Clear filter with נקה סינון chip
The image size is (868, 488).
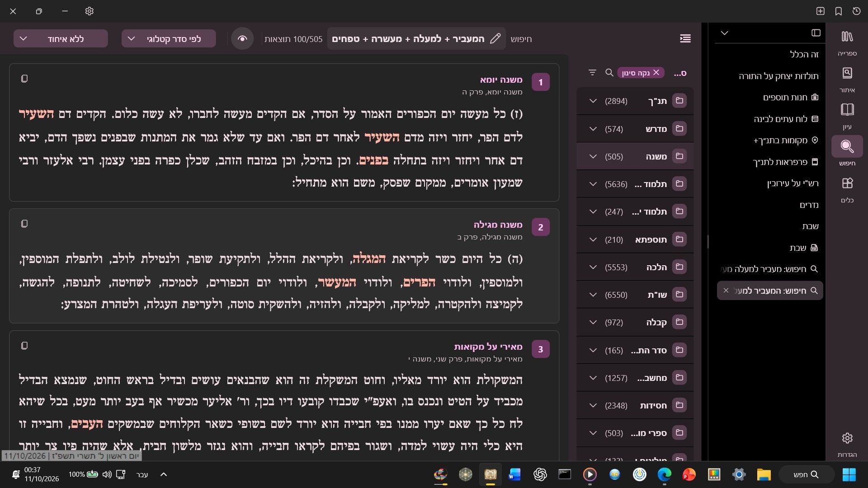641,73
